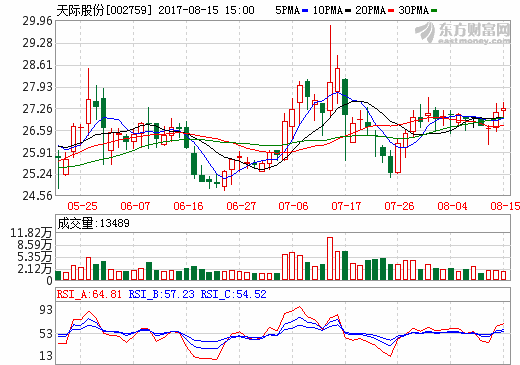Screen dimensions: 520x365
Task: Click the 30PMA green legend marker
Action: pyautogui.click(x=434, y=11)
